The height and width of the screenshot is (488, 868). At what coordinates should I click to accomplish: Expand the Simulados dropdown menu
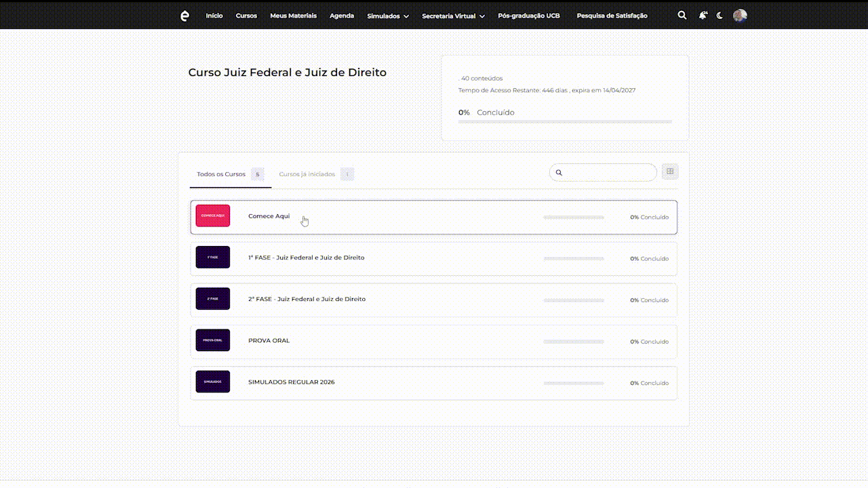click(x=387, y=16)
